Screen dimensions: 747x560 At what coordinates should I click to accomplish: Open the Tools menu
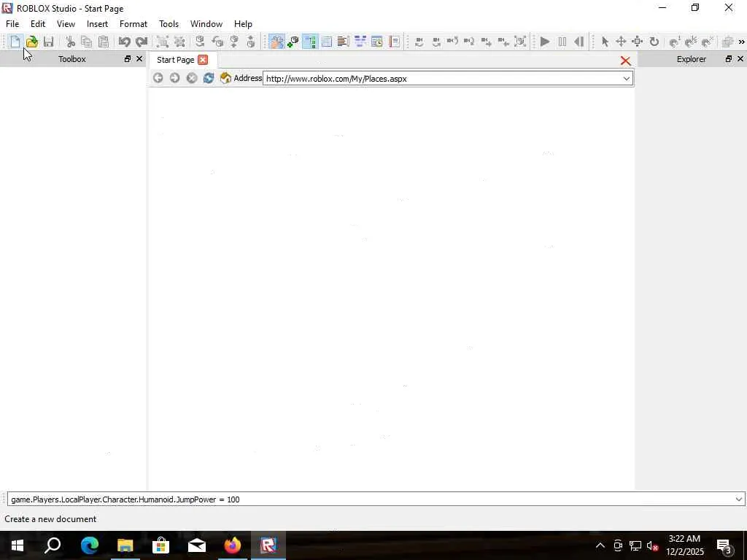169,24
